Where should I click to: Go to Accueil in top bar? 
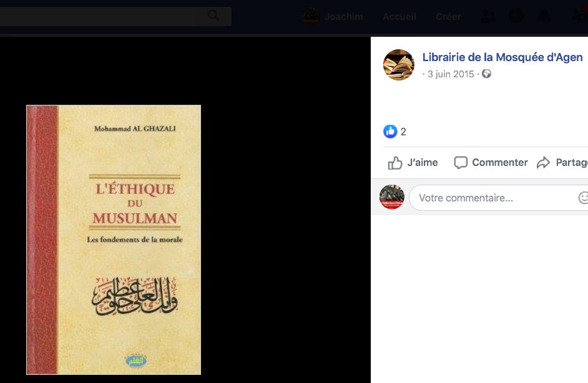click(399, 16)
